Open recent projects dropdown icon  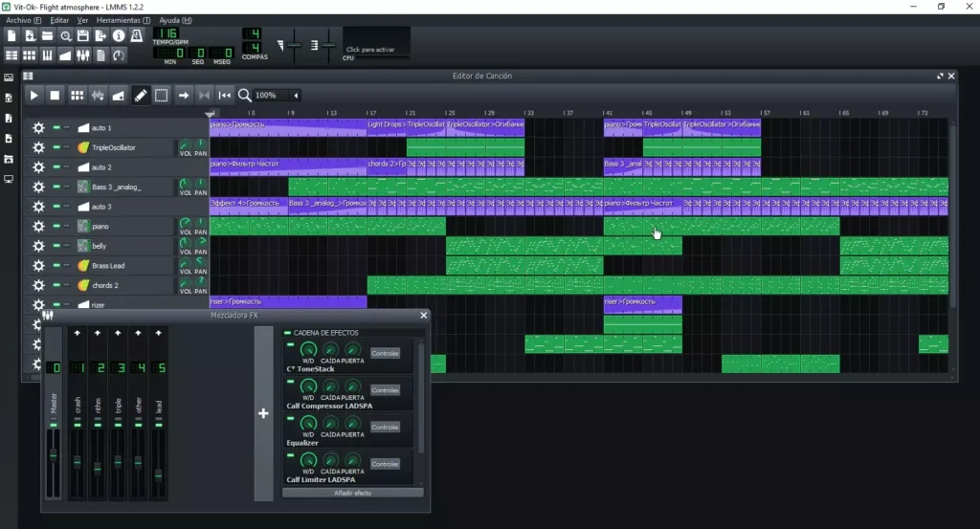(66, 35)
